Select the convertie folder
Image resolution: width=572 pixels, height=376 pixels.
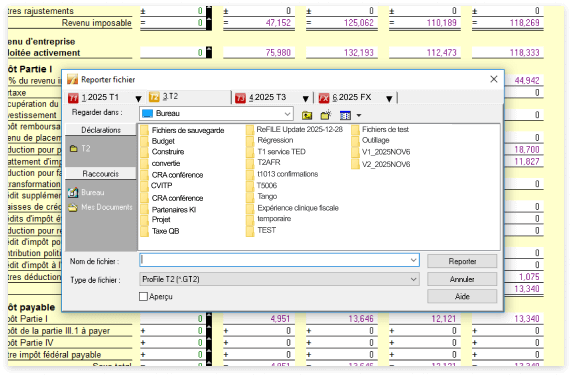click(x=161, y=163)
